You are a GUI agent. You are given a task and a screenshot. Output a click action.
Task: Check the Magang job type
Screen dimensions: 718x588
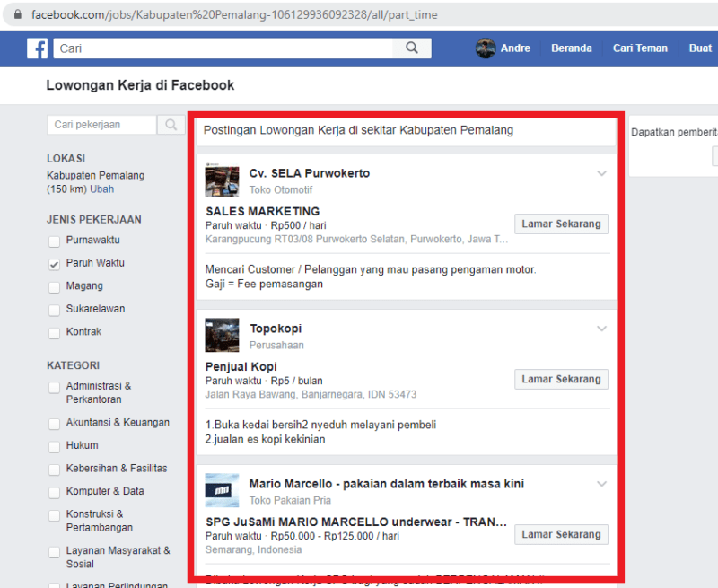(x=54, y=287)
